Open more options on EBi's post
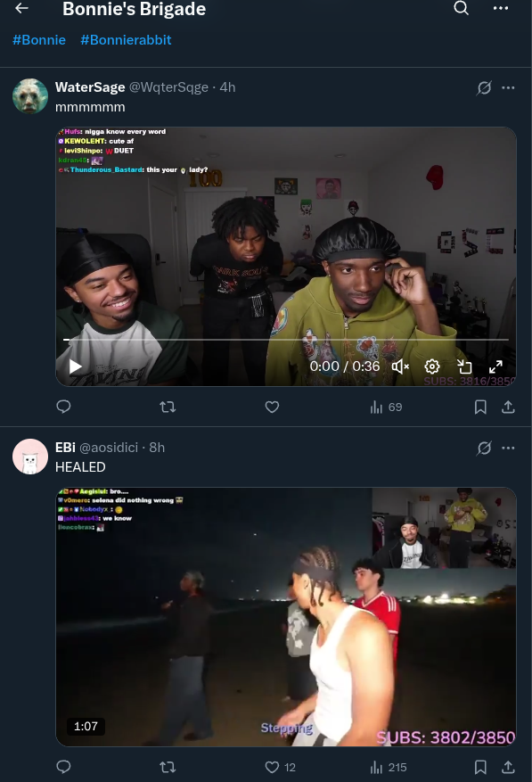The height and width of the screenshot is (782, 532). coord(508,448)
